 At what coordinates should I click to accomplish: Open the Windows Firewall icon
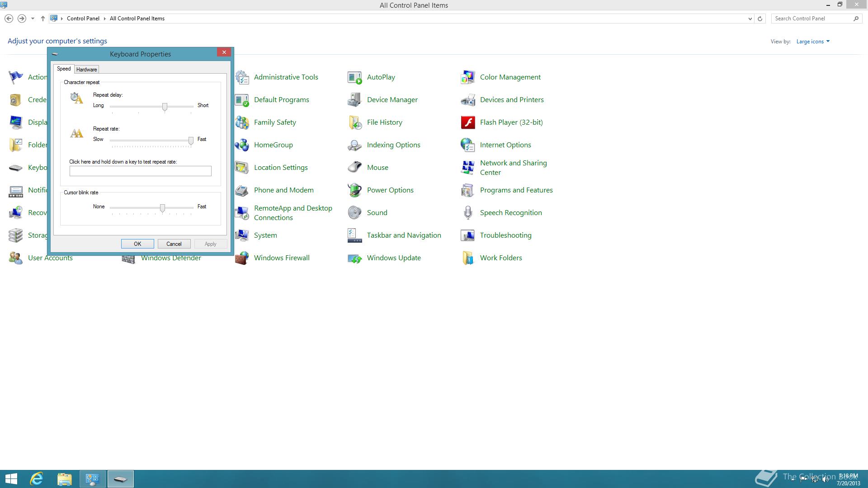pos(242,258)
